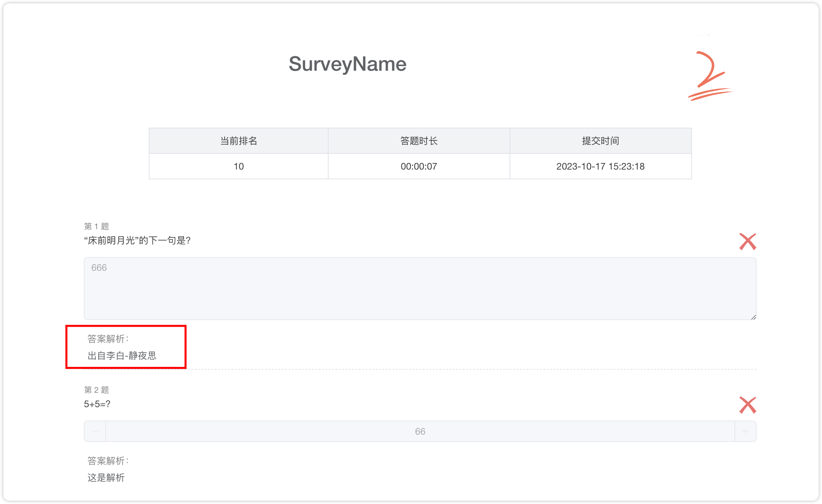Click the answer textarea containing 666

click(x=420, y=288)
